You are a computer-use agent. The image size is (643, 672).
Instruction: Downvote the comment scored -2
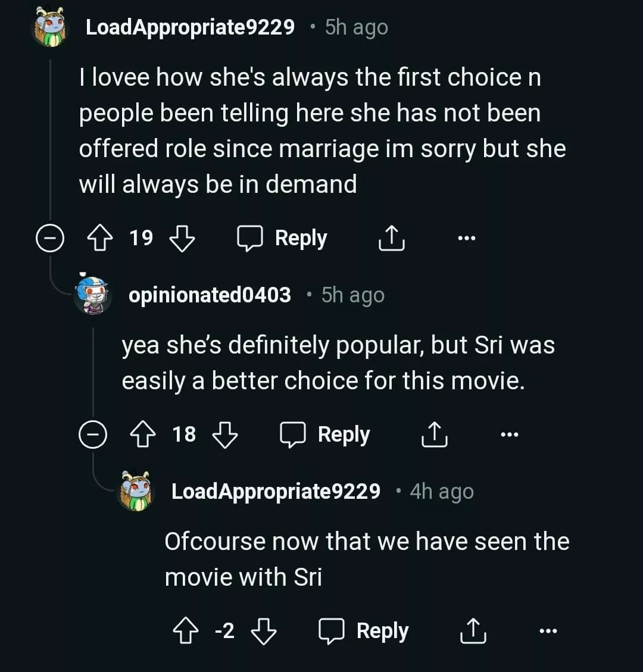point(264,632)
